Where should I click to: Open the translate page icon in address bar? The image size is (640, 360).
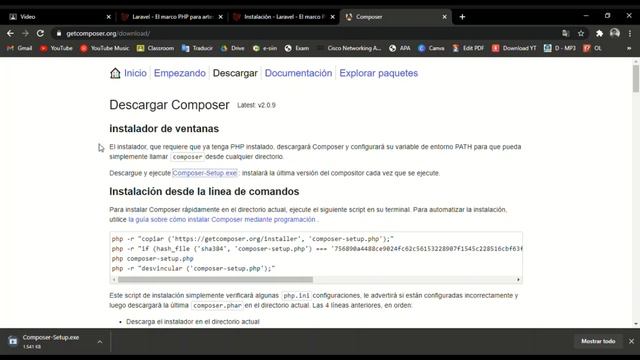pyautogui.click(x=565, y=33)
